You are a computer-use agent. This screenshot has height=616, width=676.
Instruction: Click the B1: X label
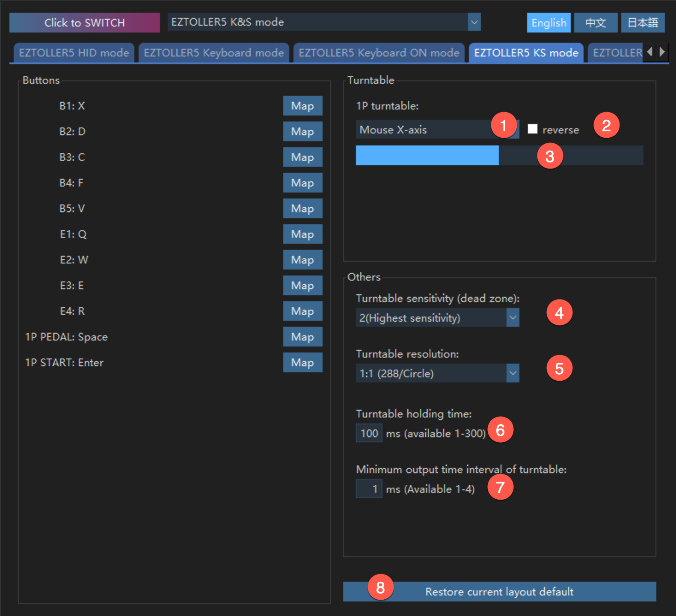point(72,106)
